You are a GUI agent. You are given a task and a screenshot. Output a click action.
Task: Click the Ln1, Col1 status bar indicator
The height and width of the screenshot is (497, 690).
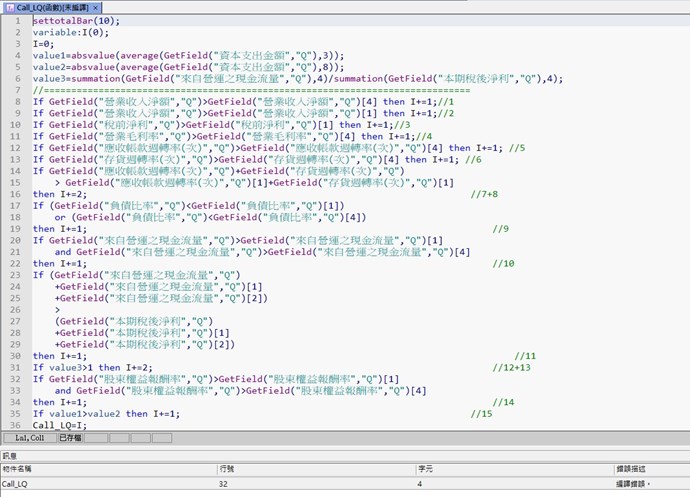click(28, 438)
